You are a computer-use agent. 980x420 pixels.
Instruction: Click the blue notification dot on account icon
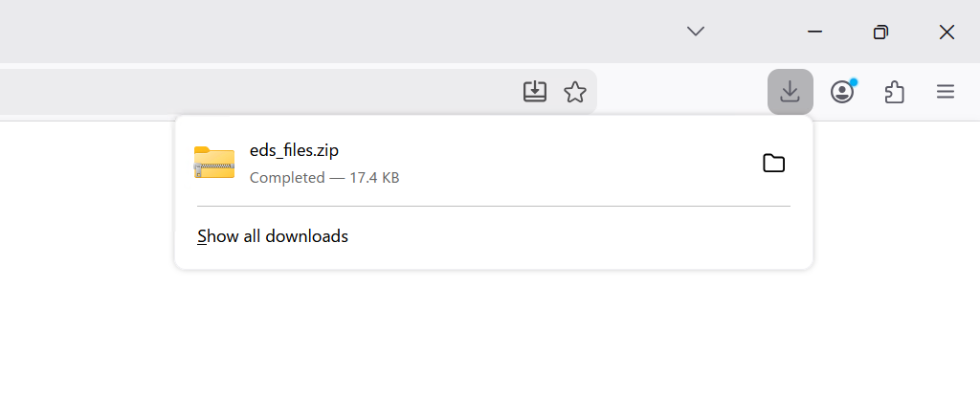pos(853,82)
